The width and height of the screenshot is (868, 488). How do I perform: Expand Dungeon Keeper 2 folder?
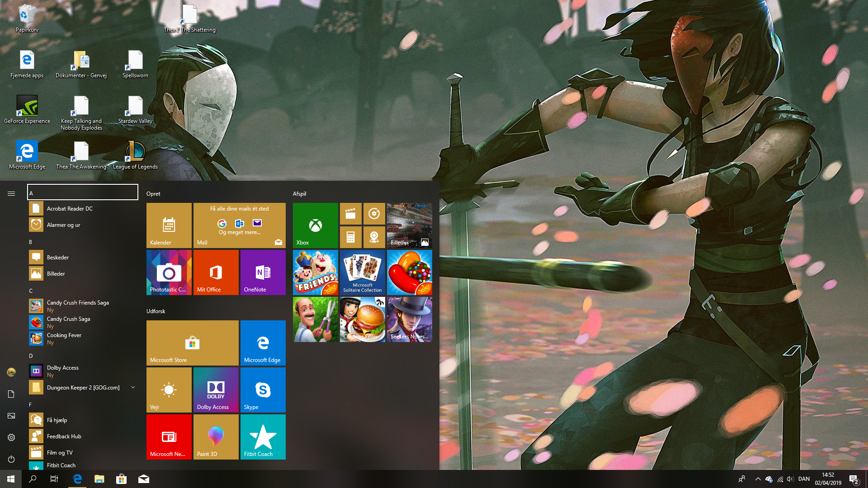tap(133, 387)
